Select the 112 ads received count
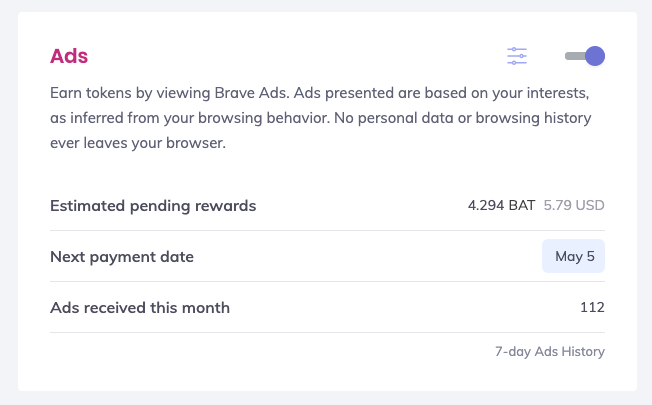 pos(593,307)
